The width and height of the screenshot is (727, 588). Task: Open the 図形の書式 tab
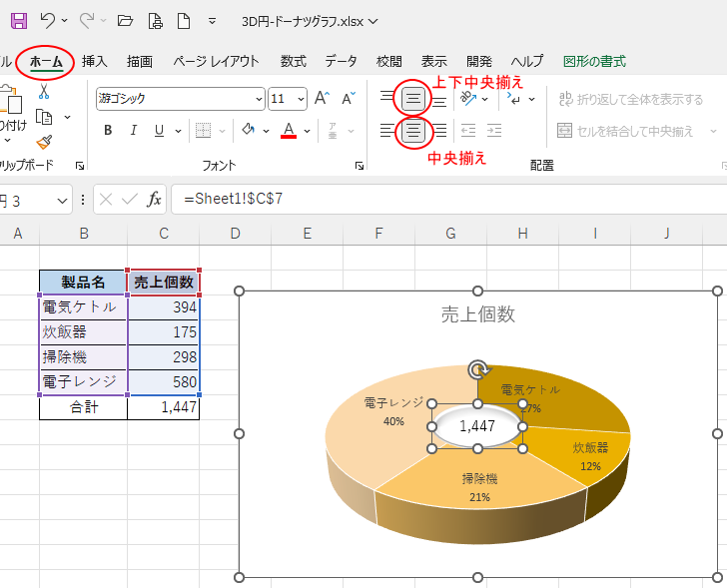click(594, 61)
